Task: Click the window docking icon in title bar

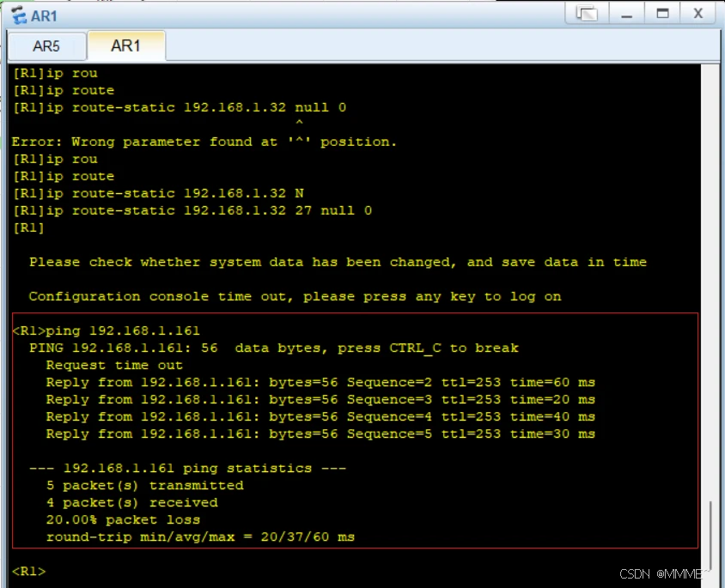Action: coord(588,14)
